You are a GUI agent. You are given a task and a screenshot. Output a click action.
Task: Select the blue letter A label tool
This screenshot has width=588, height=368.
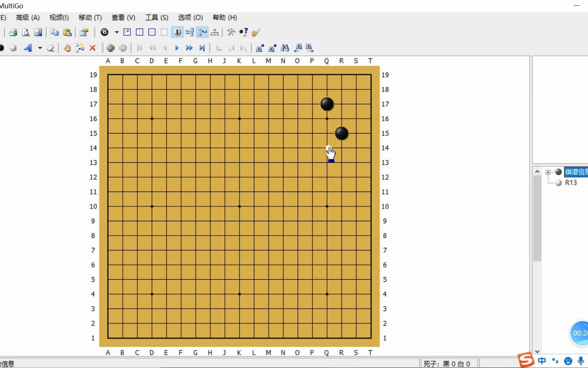28,48
